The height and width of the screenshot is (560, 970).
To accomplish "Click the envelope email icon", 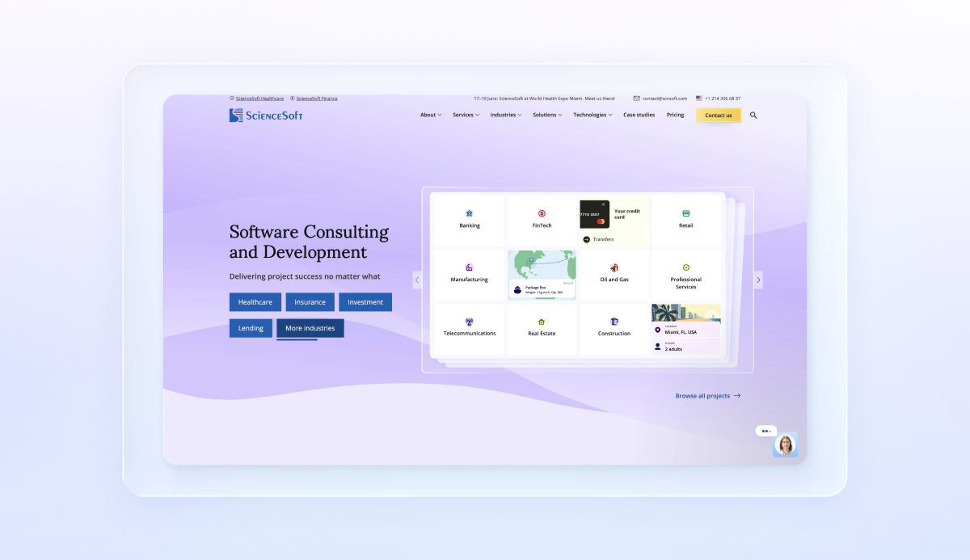I will pyautogui.click(x=636, y=99).
